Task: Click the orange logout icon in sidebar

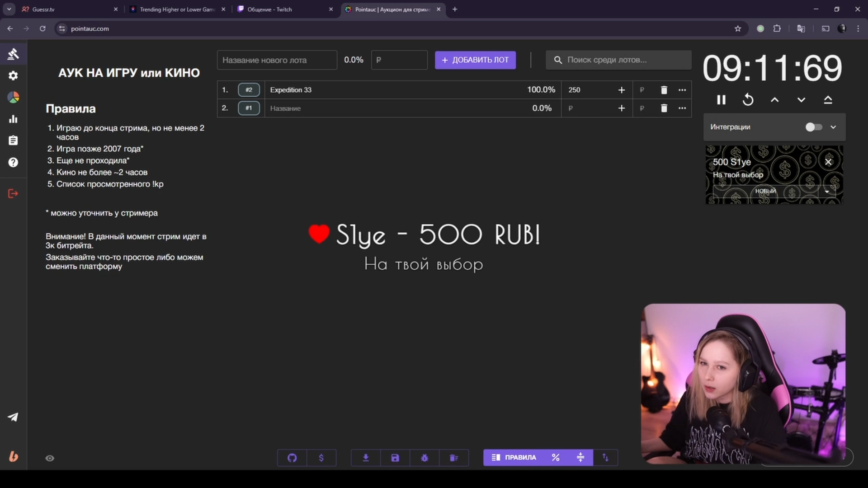Action: click(13, 193)
